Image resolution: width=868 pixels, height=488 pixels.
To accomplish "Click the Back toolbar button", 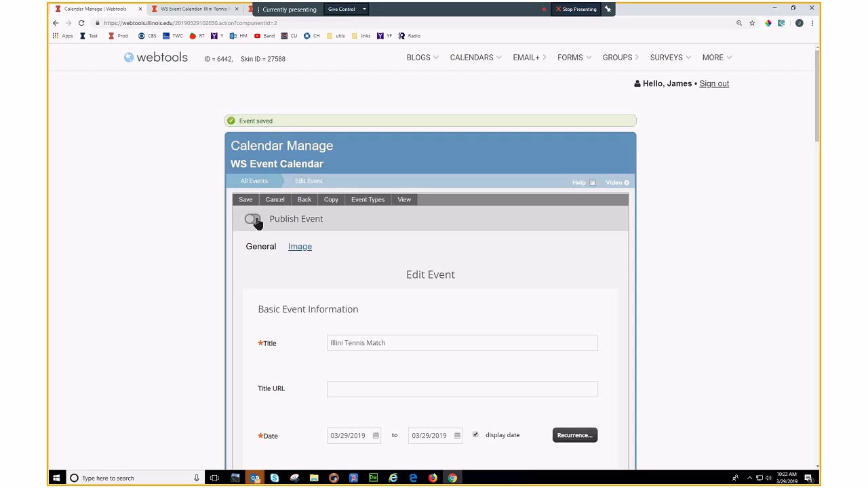I will coord(304,199).
